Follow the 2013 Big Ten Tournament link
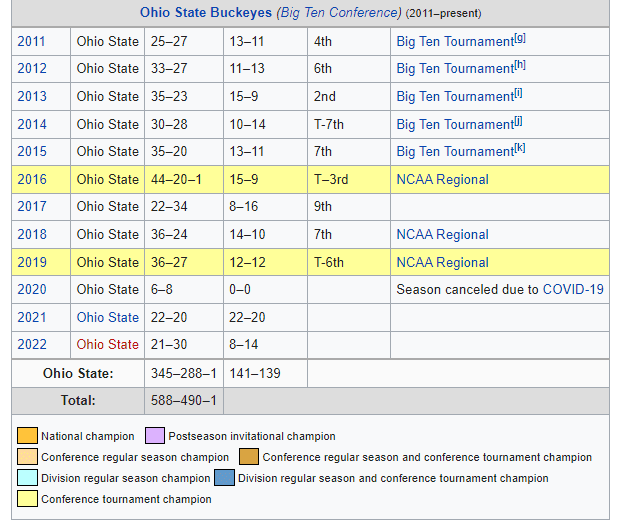Screen dimensions: 625x526 click(x=455, y=96)
